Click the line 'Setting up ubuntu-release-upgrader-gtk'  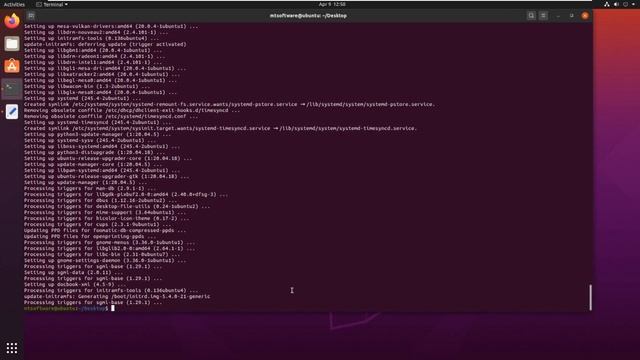tap(107, 176)
